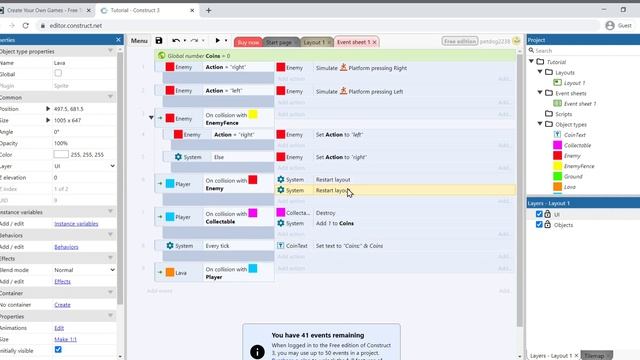Toggle the Global checkbox
The width and height of the screenshot is (640, 360).
coord(58,73)
